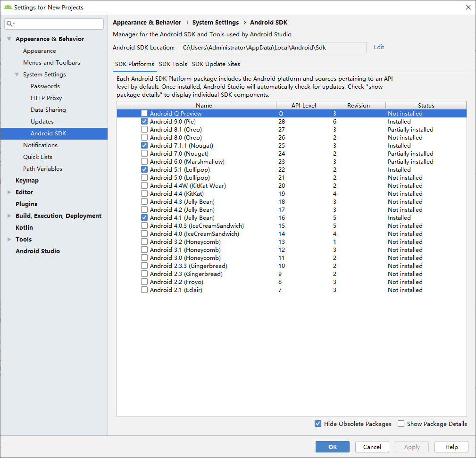The image size is (476, 458).
Task: Open Quick Lists settings page
Action: point(38,157)
